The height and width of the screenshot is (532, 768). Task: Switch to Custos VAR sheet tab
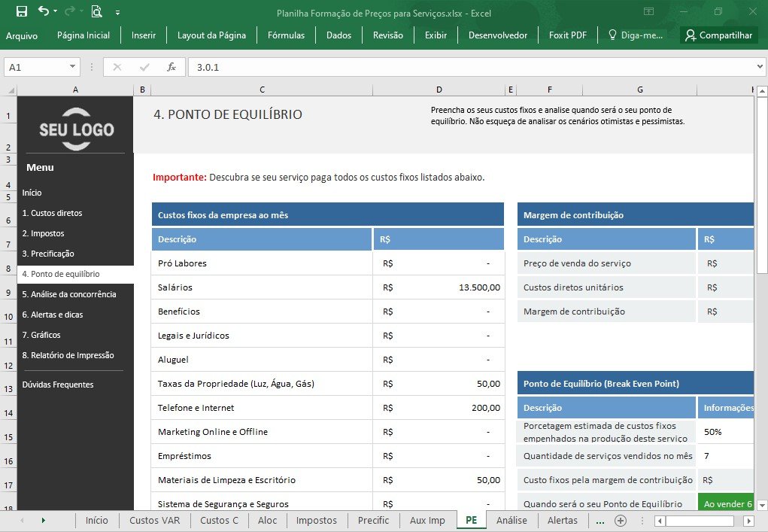[155, 520]
